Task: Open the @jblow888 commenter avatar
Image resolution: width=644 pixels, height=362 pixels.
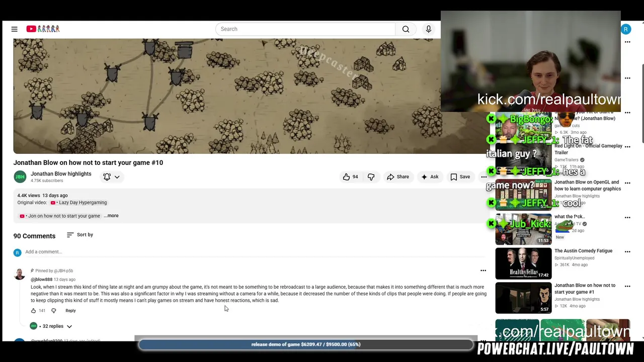Action: click(20, 274)
